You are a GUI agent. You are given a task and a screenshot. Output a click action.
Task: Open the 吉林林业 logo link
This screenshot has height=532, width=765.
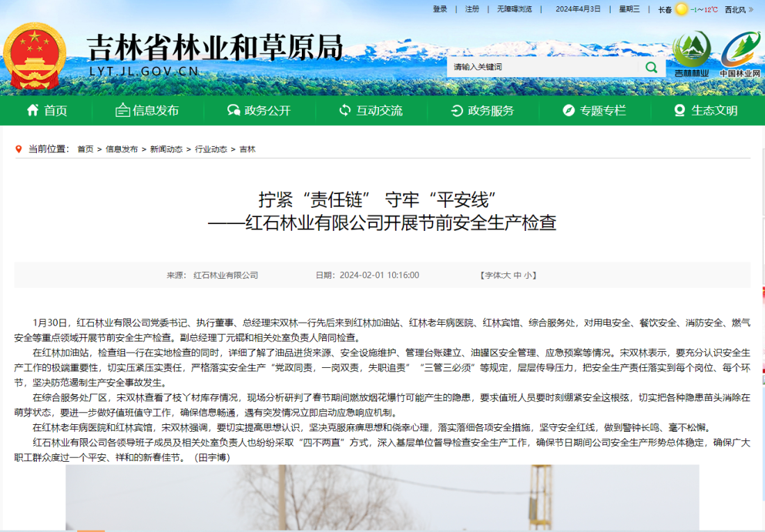[691, 54]
